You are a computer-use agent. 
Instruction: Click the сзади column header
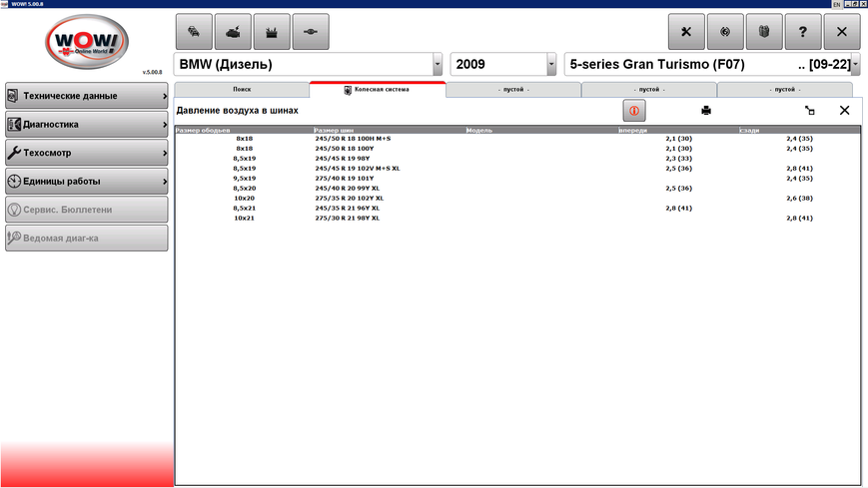coord(799,130)
